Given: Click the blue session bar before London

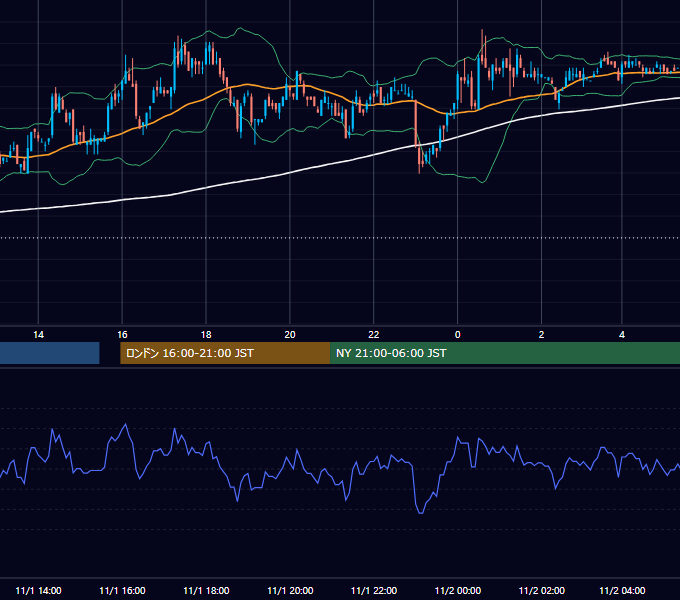Looking at the screenshot, I should tap(49, 353).
